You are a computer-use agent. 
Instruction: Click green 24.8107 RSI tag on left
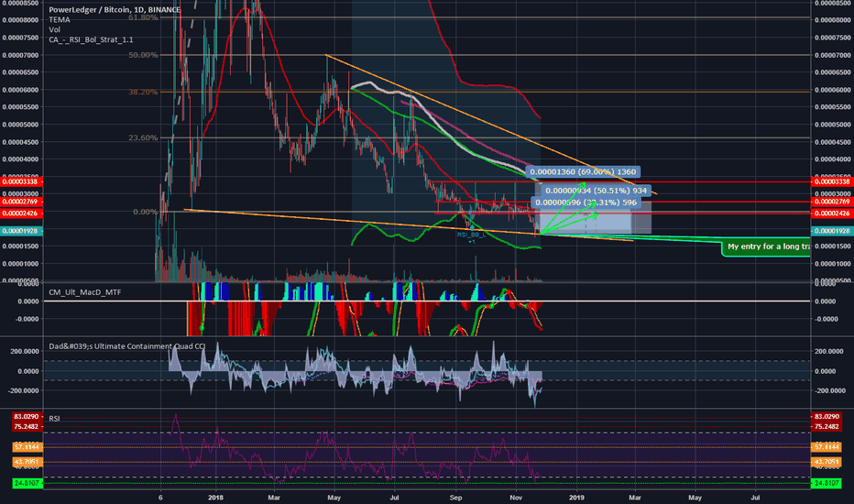pos(27,483)
